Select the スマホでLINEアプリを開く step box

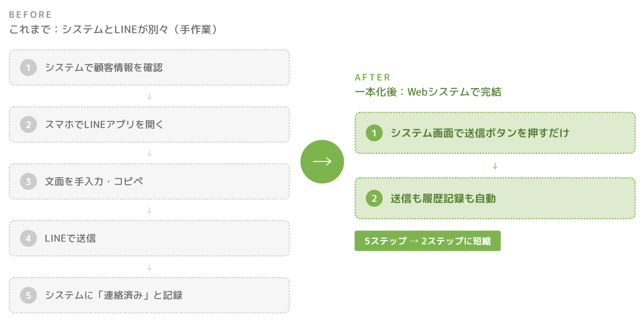(x=149, y=124)
